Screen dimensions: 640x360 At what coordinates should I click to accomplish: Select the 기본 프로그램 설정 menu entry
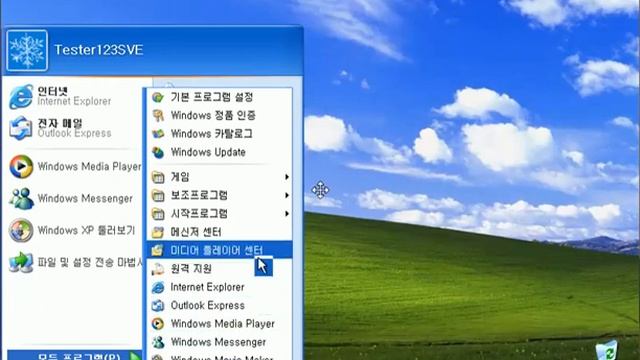[x=220, y=97]
